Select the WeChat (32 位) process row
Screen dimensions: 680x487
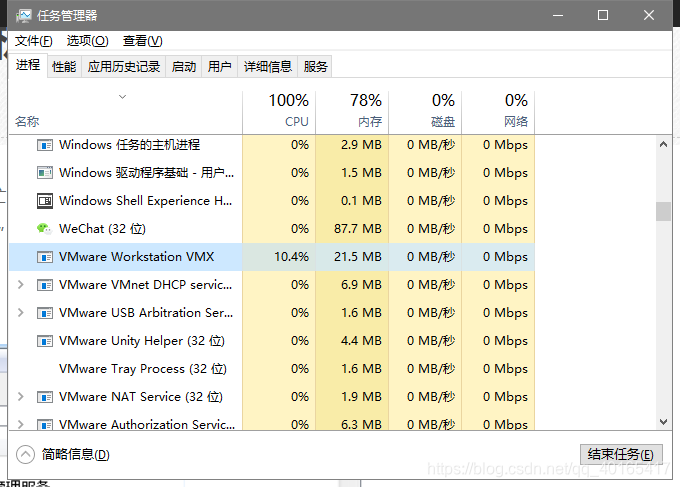click(x=271, y=229)
